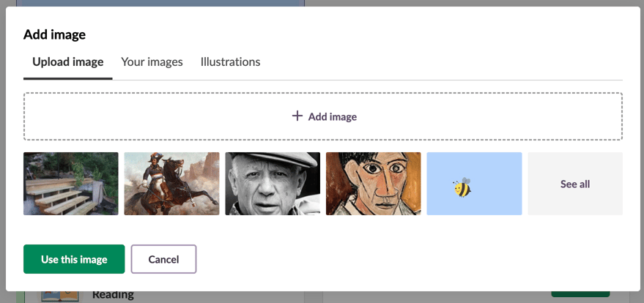Image resolution: width=644 pixels, height=303 pixels.
Task: Select the horseback rider painting thumbnail
Action: click(x=171, y=184)
